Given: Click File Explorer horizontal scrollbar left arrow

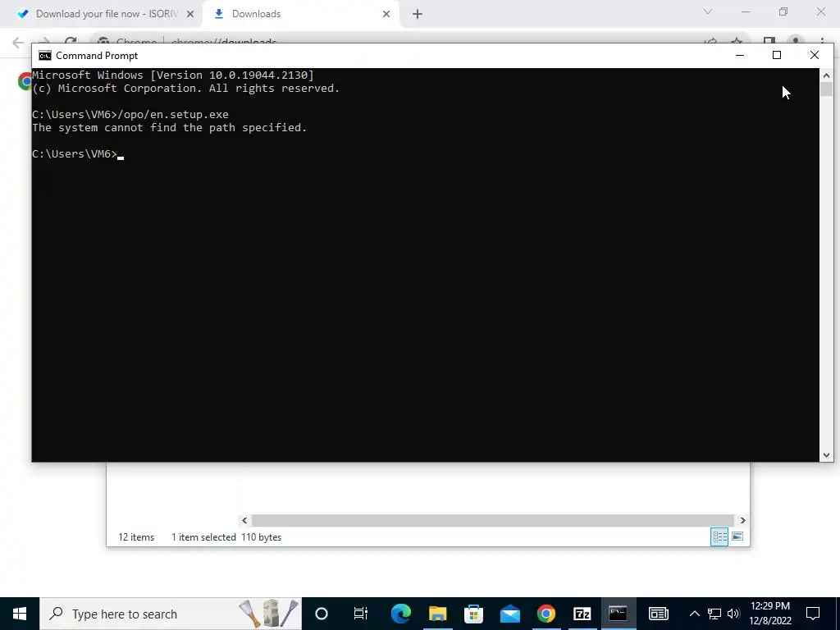Looking at the screenshot, I should [244, 520].
